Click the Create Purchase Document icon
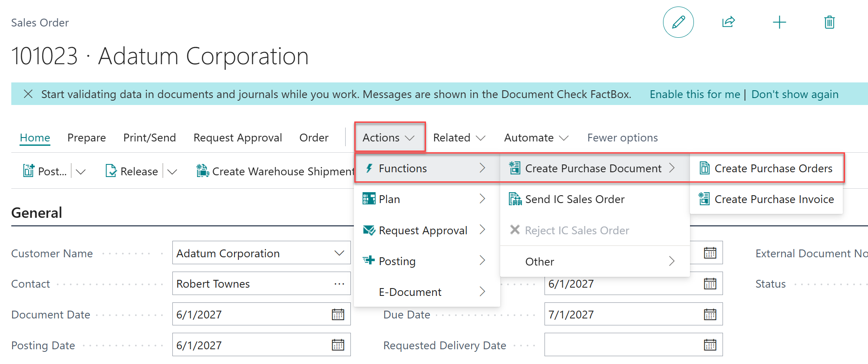The height and width of the screenshot is (364, 868). coord(515,168)
